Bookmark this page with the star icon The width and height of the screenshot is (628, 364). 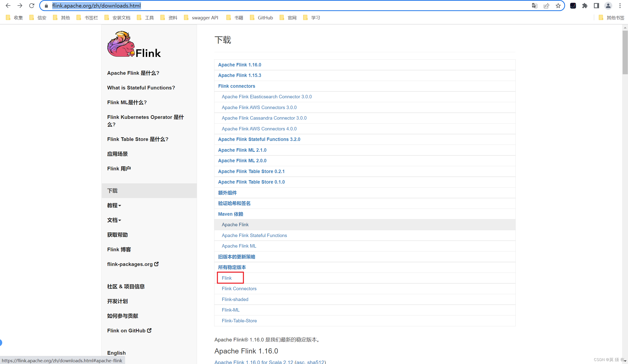point(558,6)
